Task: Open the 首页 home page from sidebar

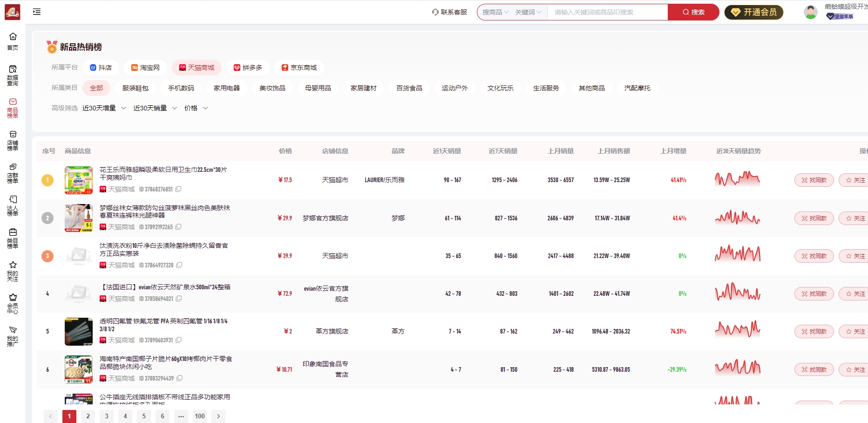Action: point(13,41)
